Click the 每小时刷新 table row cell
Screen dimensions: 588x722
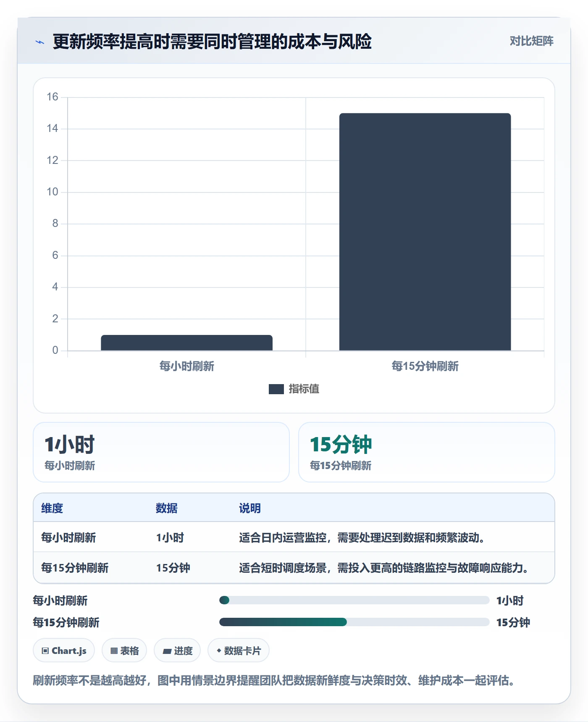[x=68, y=538]
